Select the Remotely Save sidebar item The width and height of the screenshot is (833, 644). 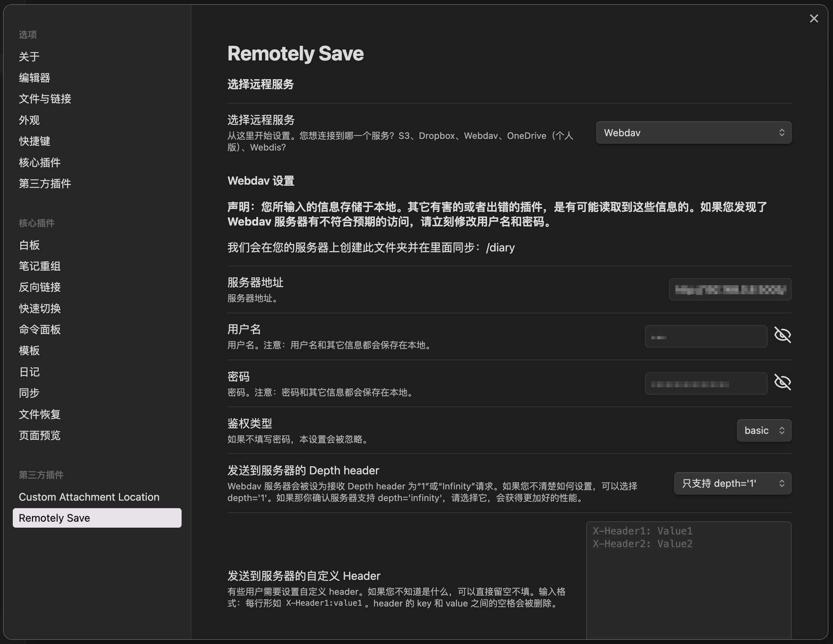(x=97, y=518)
